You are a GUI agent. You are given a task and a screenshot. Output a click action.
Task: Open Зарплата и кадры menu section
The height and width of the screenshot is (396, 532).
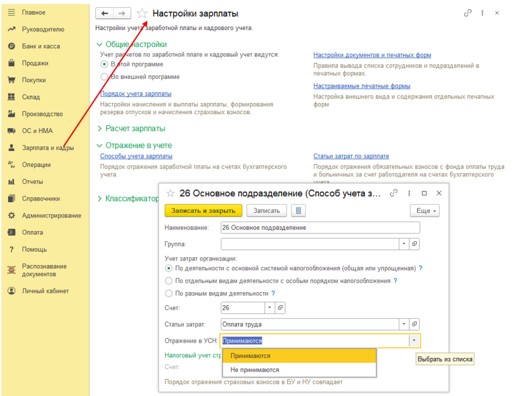[48, 148]
